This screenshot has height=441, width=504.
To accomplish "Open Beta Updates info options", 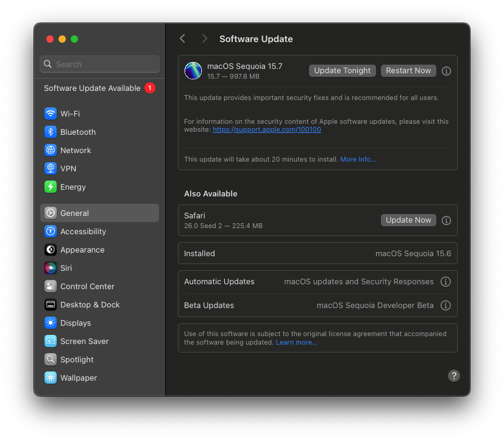I will coord(445,306).
